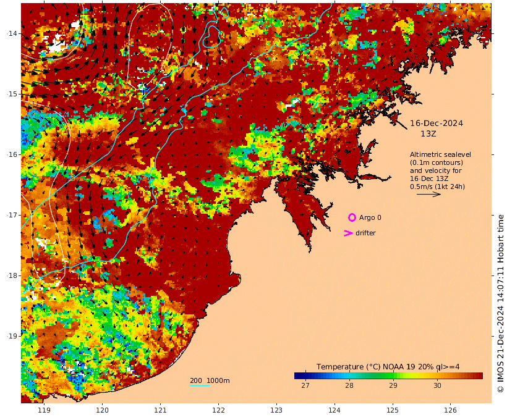Click the '-15' latitude axis label
This screenshot has height=420, width=507.
[x=12, y=94]
